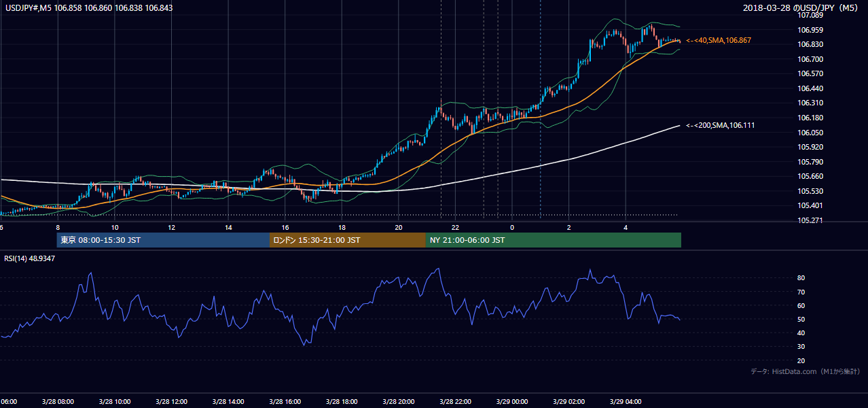Select the 106.310 price axis label
The image size is (868, 408).
click(x=810, y=103)
